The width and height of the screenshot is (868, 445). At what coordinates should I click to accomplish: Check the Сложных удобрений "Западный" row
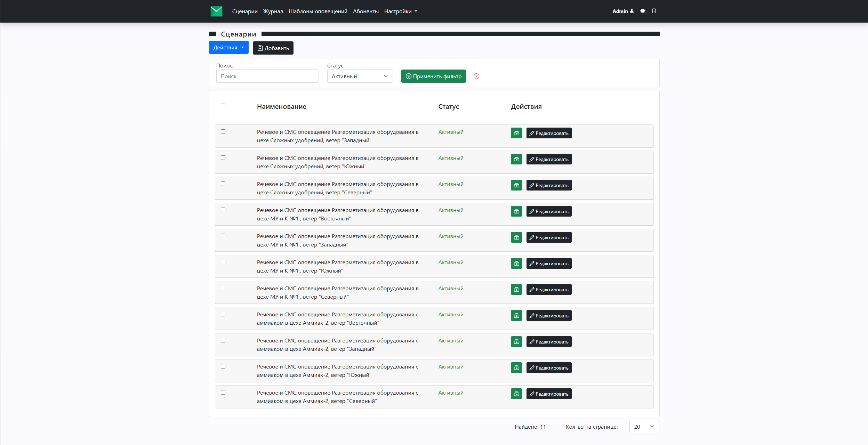pos(223,132)
